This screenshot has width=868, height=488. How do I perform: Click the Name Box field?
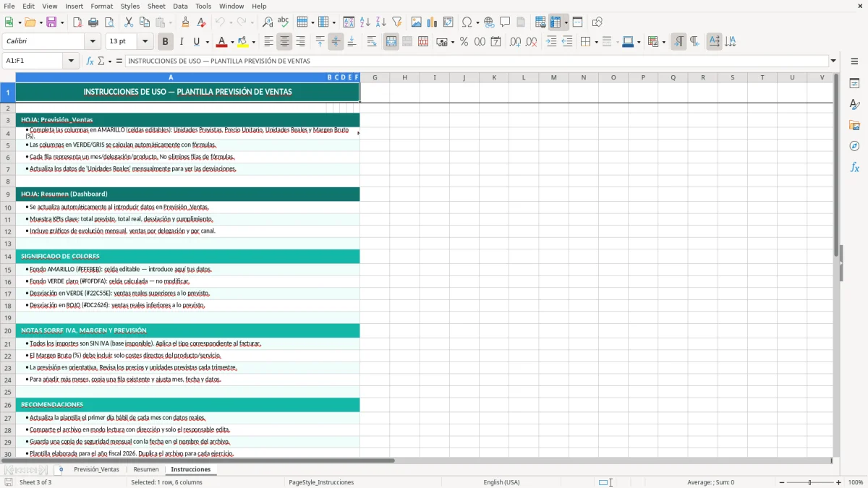pyautogui.click(x=33, y=61)
